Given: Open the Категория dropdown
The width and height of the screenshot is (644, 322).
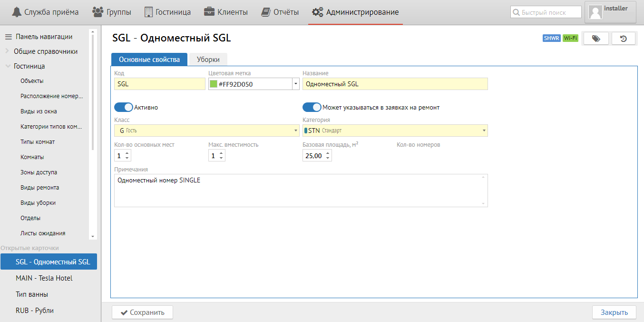Looking at the screenshot, I should click(484, 131).
